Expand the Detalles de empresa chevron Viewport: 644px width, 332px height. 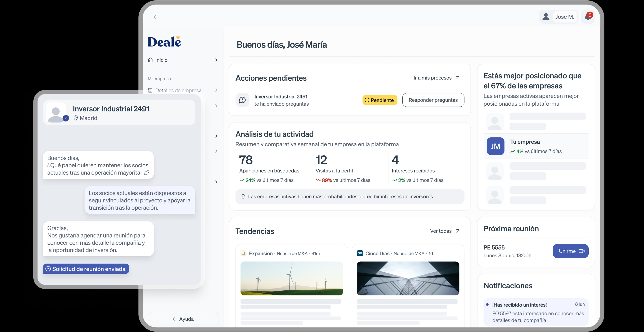pyautogui.click(x=216, y=90)
